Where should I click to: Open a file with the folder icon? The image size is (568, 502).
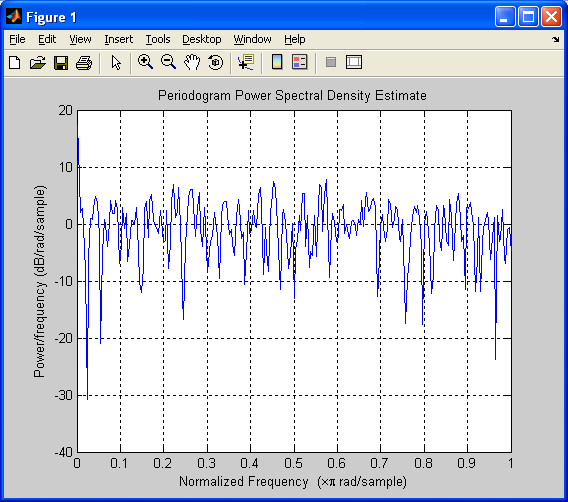[38, 63]
